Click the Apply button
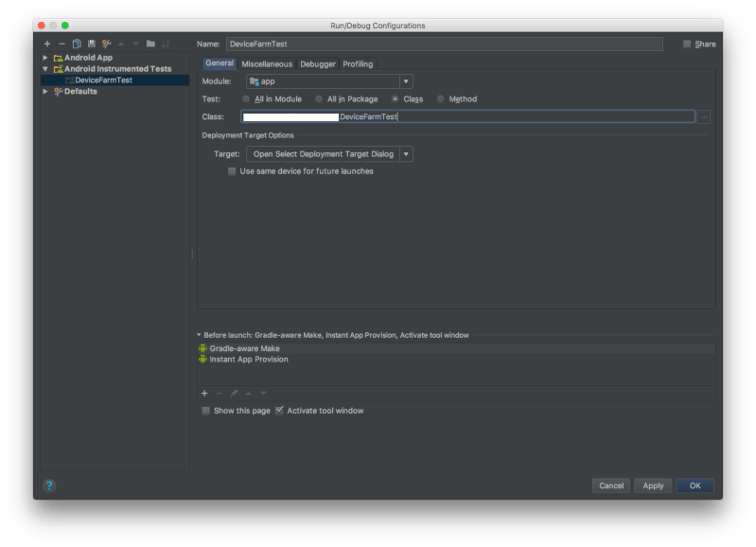The width and height of the screenshot is (756, 547). click(x=653, y=485)
